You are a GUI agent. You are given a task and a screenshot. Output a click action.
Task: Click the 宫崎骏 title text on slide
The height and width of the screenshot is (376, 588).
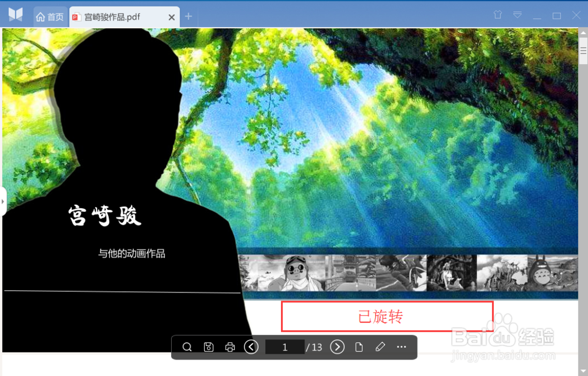tap(105, 215)
